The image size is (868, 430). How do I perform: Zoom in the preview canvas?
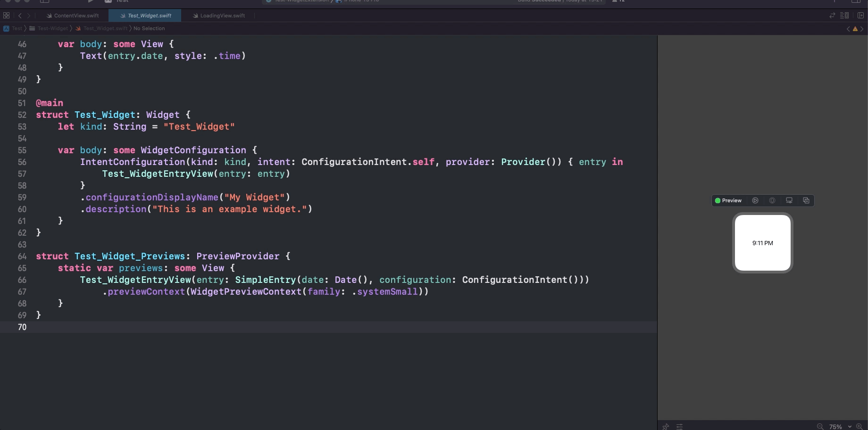tap(860, 426)
